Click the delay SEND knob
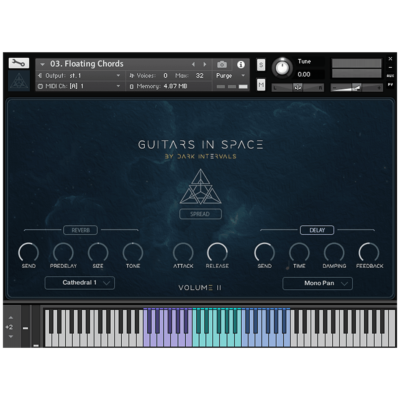Viewport: 400px width, 400px height. point(264,252)
